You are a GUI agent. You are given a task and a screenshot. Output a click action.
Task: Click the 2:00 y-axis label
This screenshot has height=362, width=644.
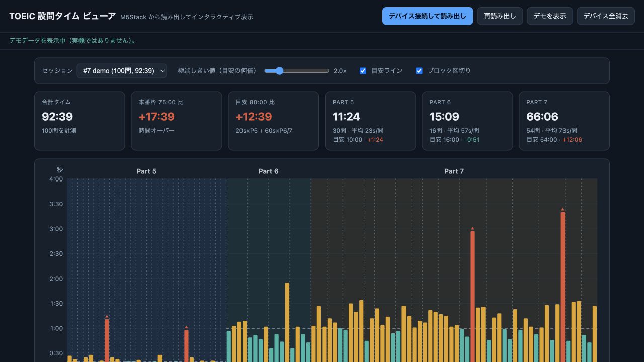tap(56, 279)
